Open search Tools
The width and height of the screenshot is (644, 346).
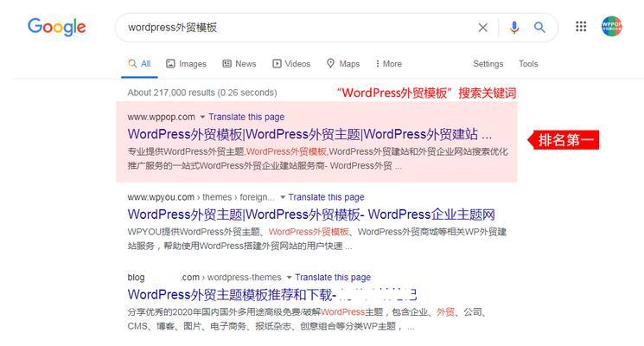coord(528,64)
